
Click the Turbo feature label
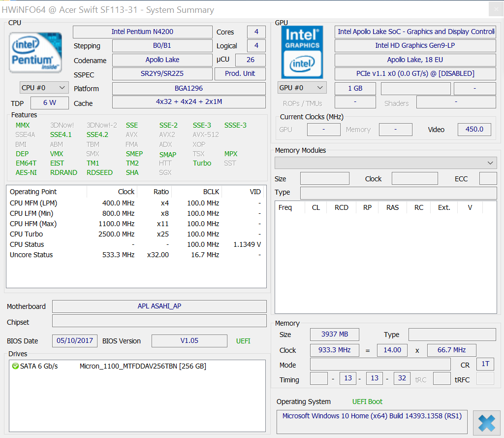[202, 163]
